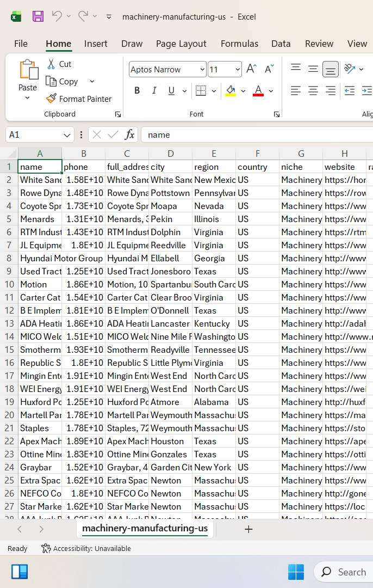This screenshot has width=373, height=588.
Task: Open the Clipboard pane launcher
Action: tap(118, 114)
